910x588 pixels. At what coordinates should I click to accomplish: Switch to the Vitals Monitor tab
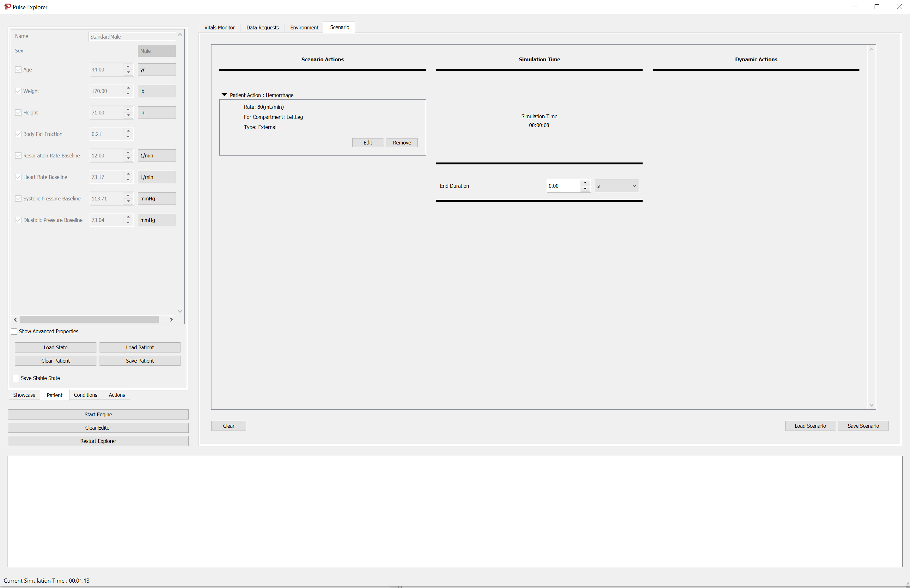[x=219, y=28]
